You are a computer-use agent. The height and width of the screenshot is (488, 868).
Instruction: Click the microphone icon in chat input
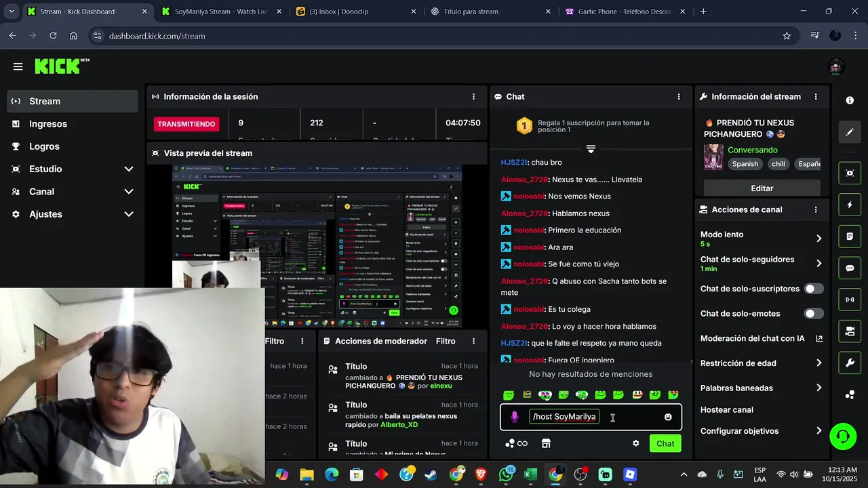(515, 417)
